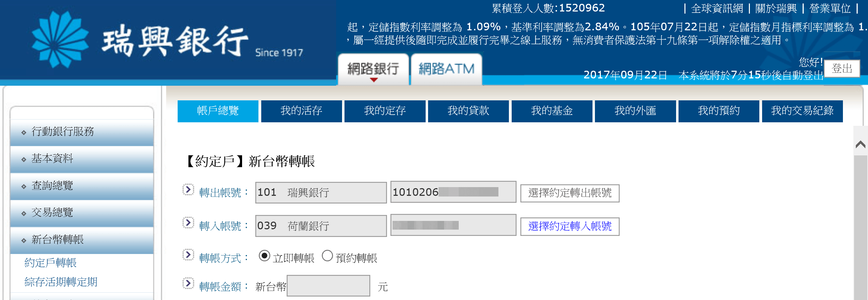Open 綜存活期轉定期 sidebar link
The height and width of the screenshot is (300, 868).
coord(61,282)
